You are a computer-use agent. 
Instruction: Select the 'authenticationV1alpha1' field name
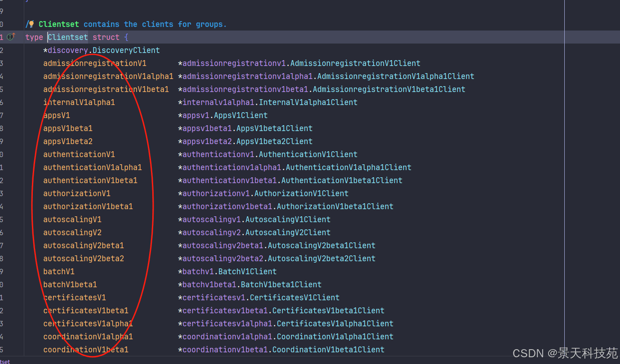(93, 167)
